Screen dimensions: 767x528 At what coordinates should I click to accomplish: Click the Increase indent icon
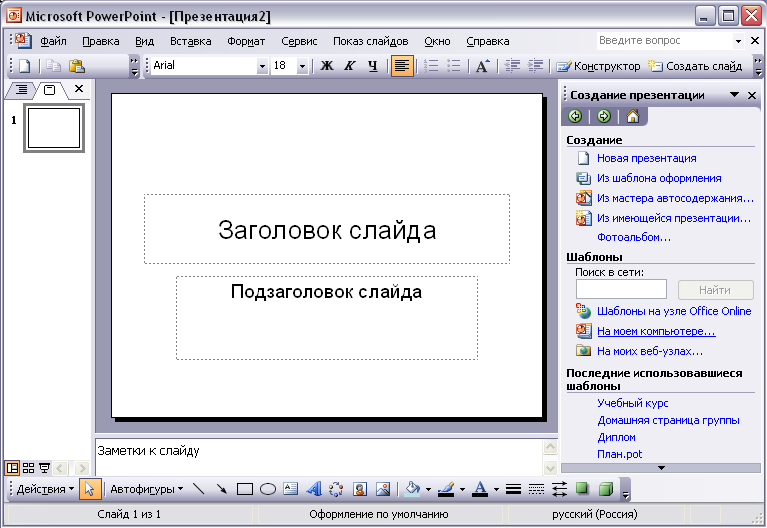point(536,66)
